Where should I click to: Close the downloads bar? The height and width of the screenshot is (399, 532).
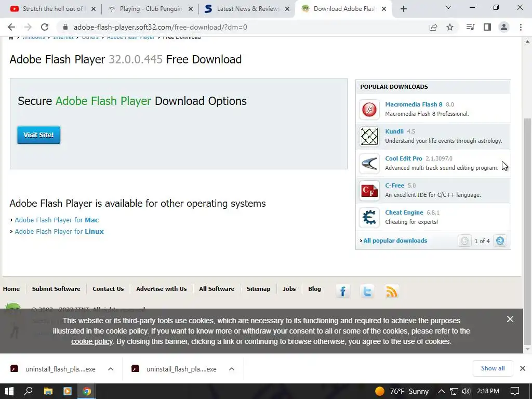(x=523, y=368)
